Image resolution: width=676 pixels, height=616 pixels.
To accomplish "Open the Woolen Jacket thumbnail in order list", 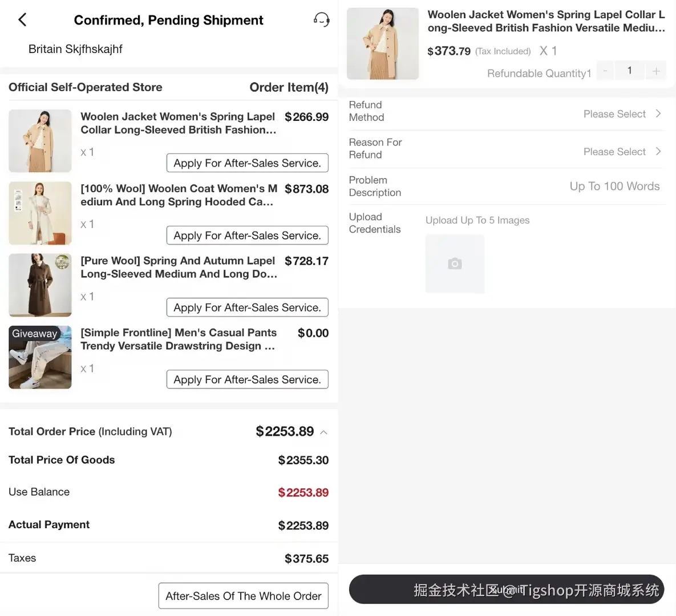I will point(40,141).
